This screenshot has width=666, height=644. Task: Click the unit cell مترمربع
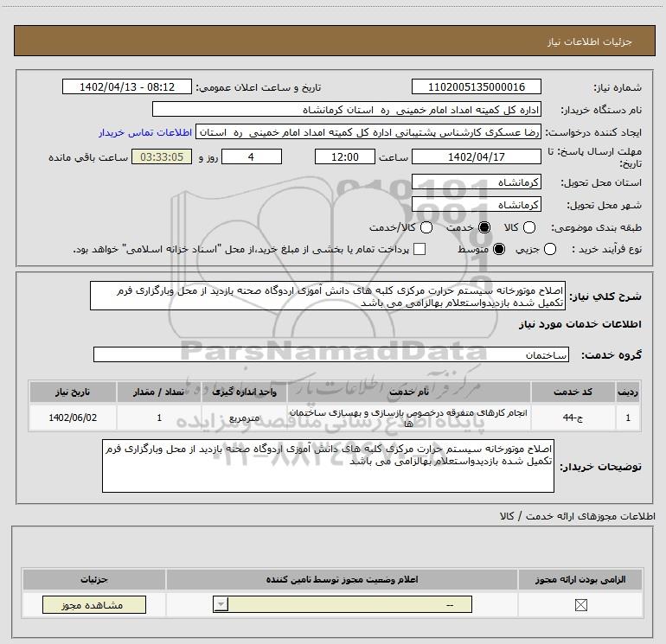[x=244, y=418]
